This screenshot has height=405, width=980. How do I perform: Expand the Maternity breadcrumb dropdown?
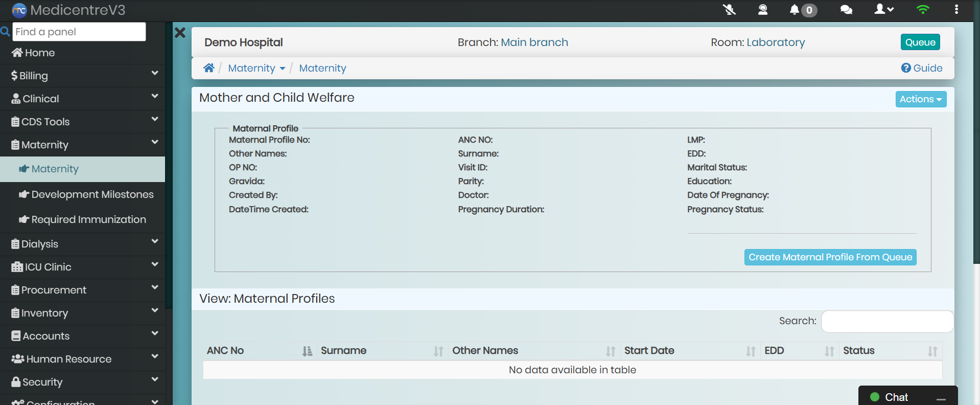click(x=256, y=68)
